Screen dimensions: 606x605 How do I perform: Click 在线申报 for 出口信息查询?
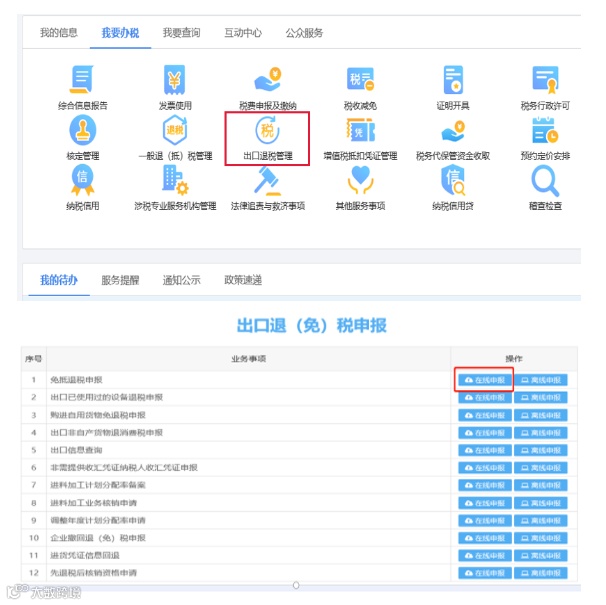pyautogui.click(x=485, y=450)
